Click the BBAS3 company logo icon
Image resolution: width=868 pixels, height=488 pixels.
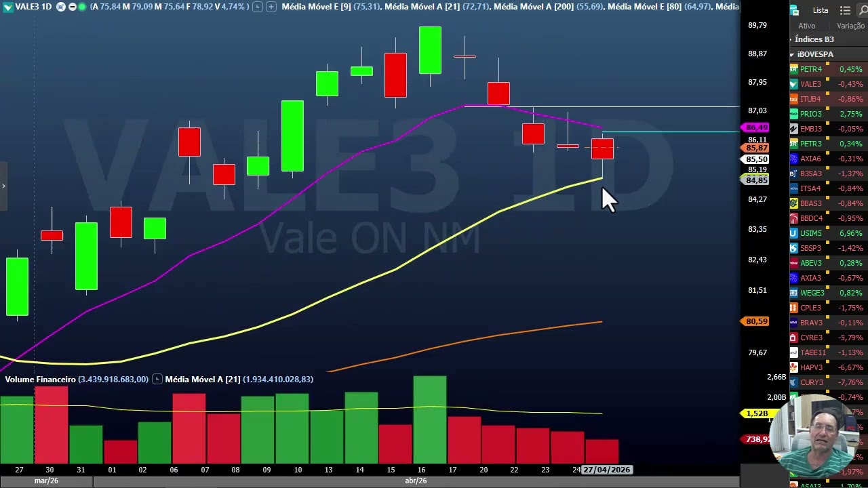794,203
